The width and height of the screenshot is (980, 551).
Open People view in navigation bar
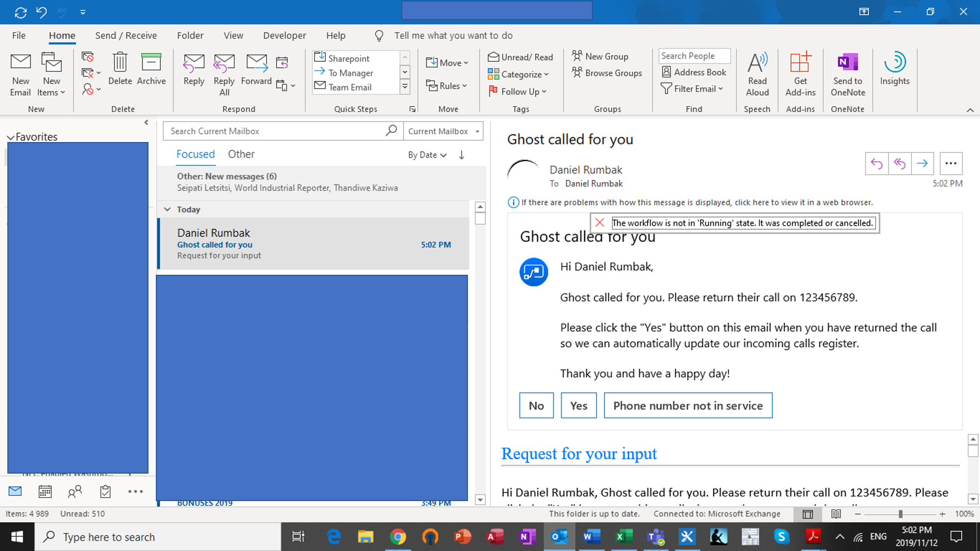tap(75, 491)
